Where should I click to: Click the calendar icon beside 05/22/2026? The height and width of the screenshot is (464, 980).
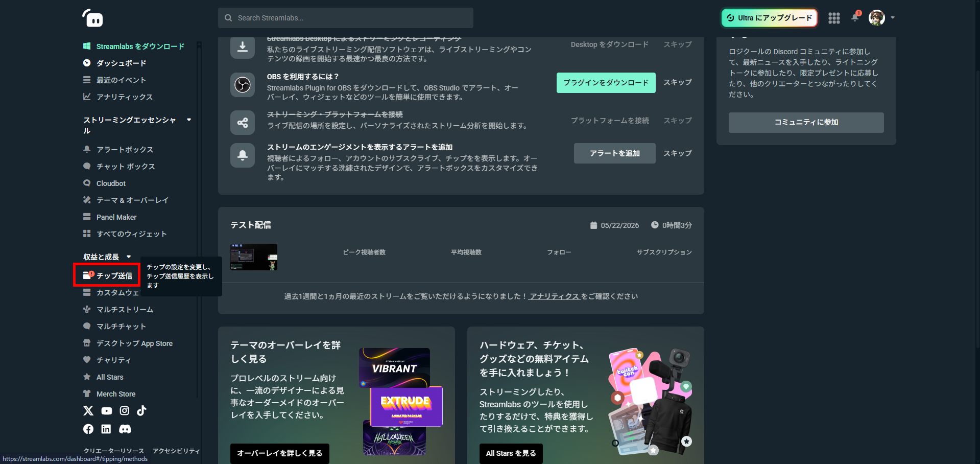click(x=593, y=225)
